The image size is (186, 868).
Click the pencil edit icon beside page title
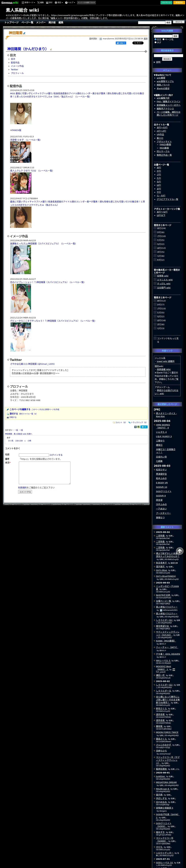point(24,33)
